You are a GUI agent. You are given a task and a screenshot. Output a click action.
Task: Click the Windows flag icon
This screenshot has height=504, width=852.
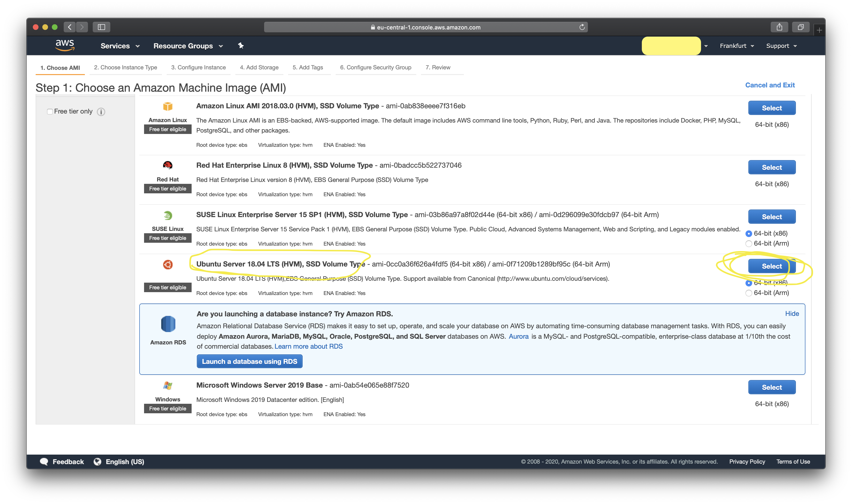[x=168, y=385]
